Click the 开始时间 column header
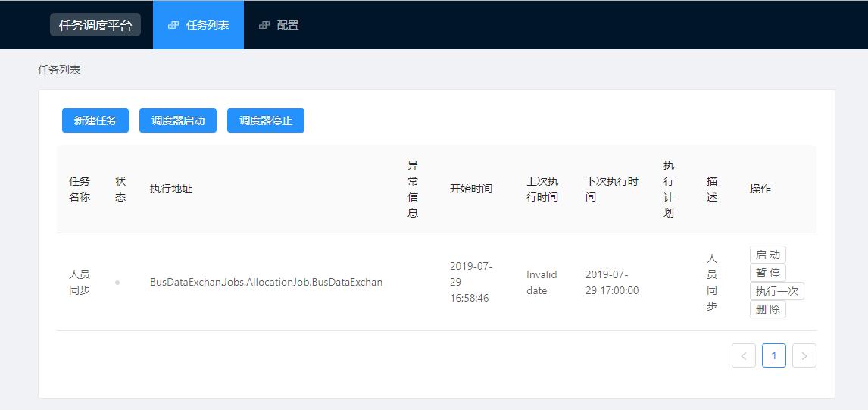The height and width of the screenshot is (410, 868). [470, 189]
